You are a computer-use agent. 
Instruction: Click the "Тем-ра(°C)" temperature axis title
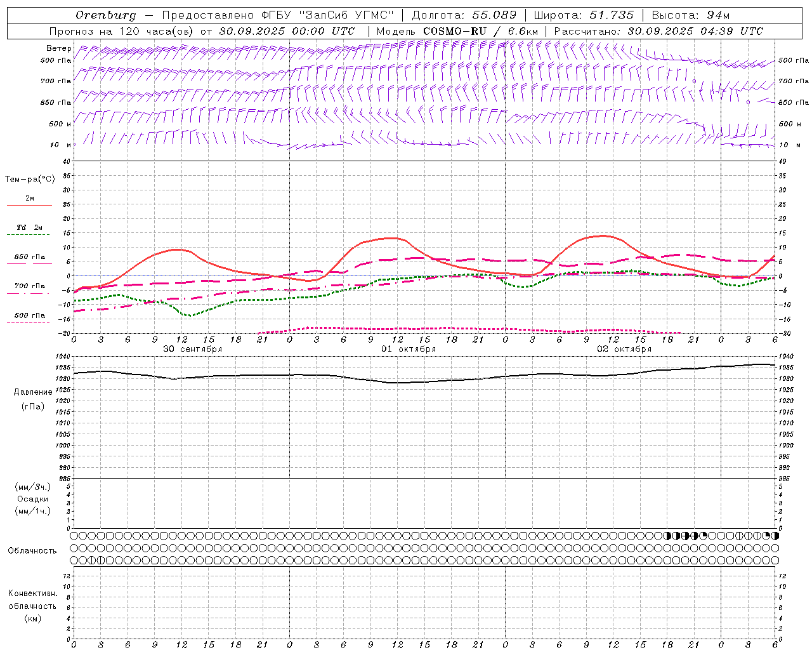(30, 180)
